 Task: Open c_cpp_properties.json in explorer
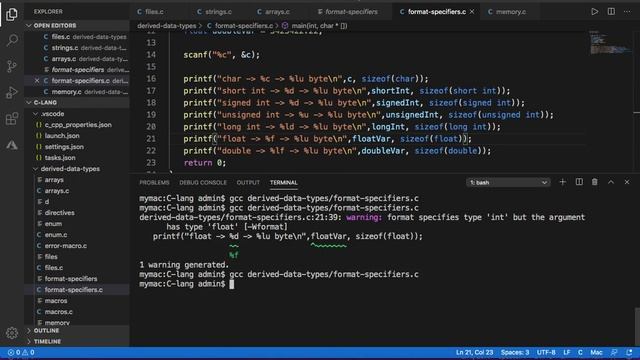pyautogui.click(x=78, y=124)
